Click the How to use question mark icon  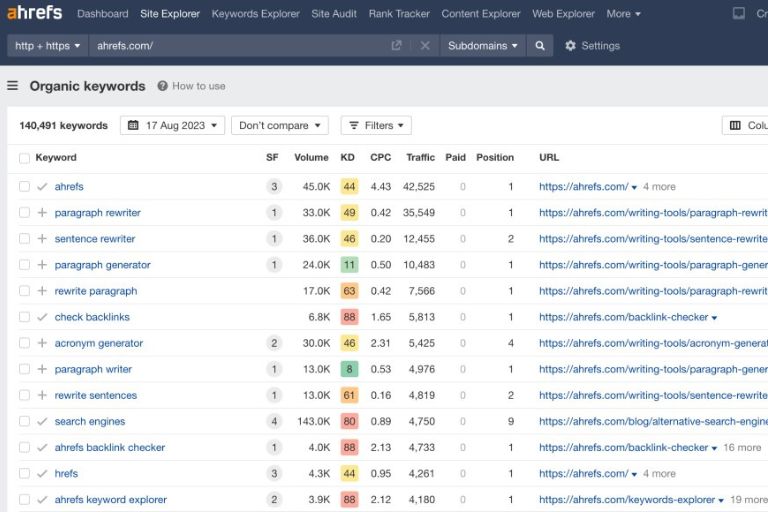[163, 86]
